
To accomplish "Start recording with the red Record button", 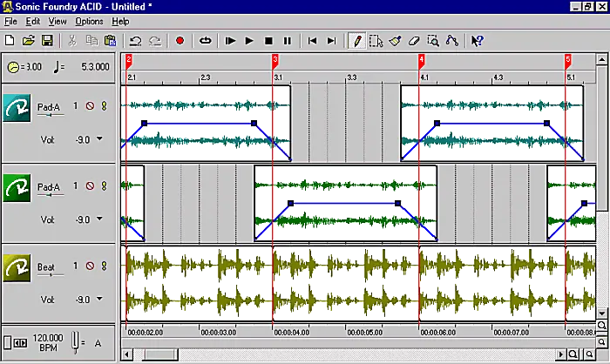I will click(x=180, y=40).
